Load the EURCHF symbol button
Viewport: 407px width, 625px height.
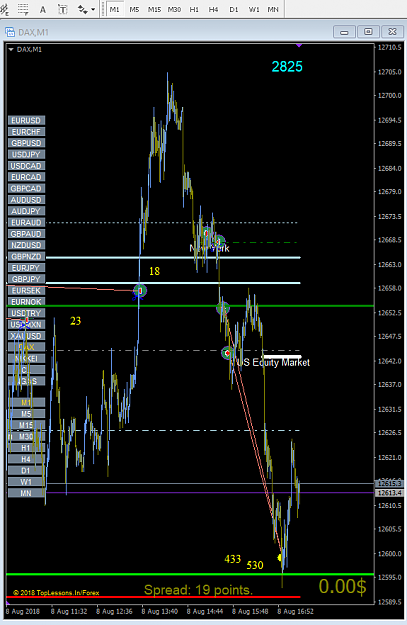26,132
